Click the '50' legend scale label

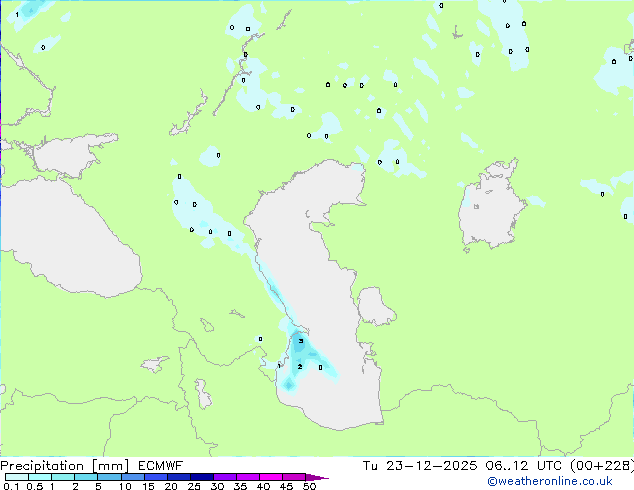[309, 486]
